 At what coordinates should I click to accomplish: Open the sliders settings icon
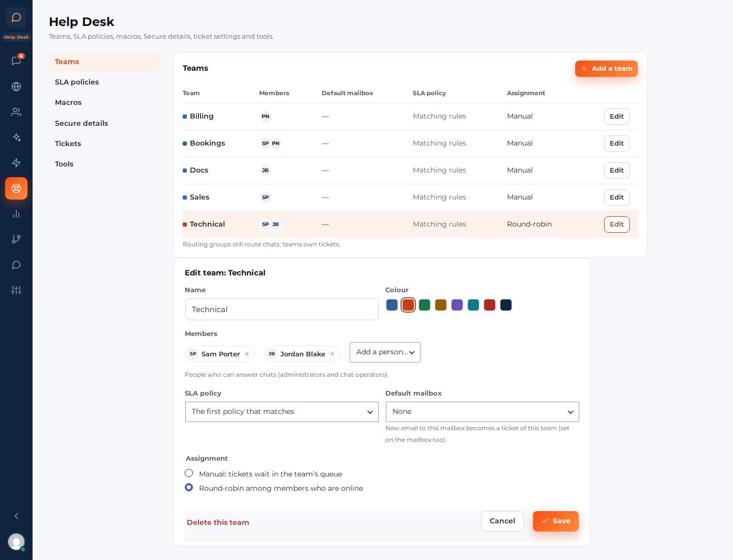16,290
